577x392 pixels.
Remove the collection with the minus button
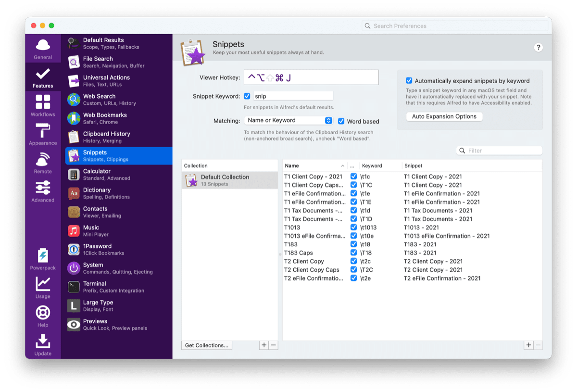point(273,345)
